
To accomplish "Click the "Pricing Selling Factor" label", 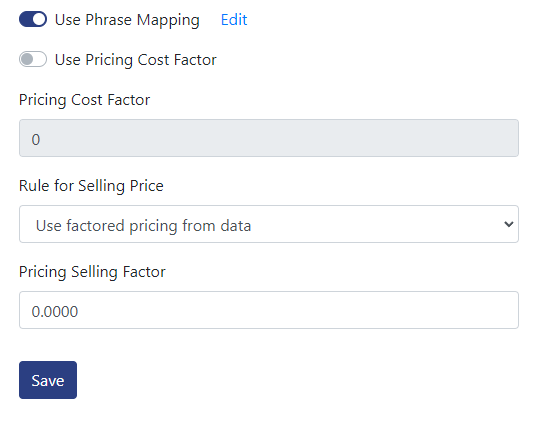I will 92,272.
